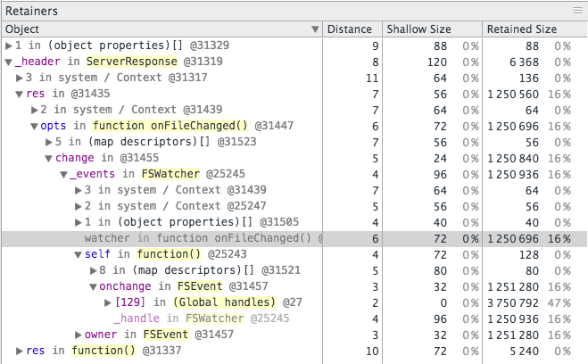Click retained size value 6 368
This screenshot has width=588, height=364.
tap(524, 62)
